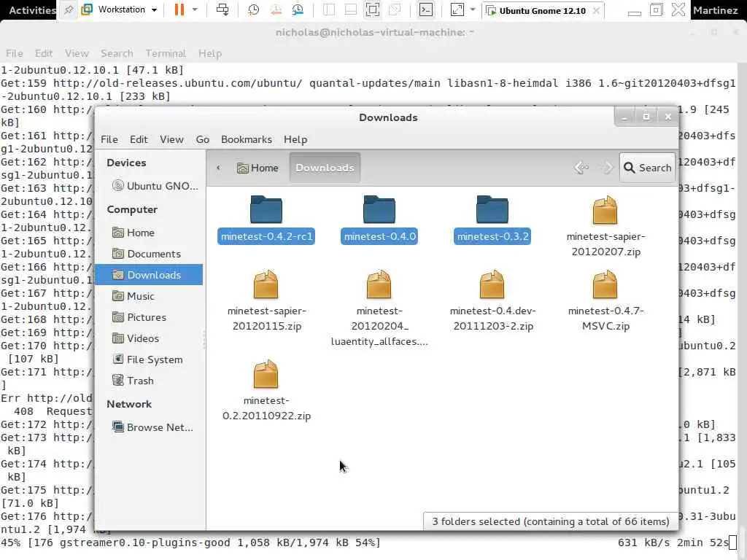
Task: Toggle the thumbnail bar view icon
Action: pyautogui.click(x=351, y=9)
